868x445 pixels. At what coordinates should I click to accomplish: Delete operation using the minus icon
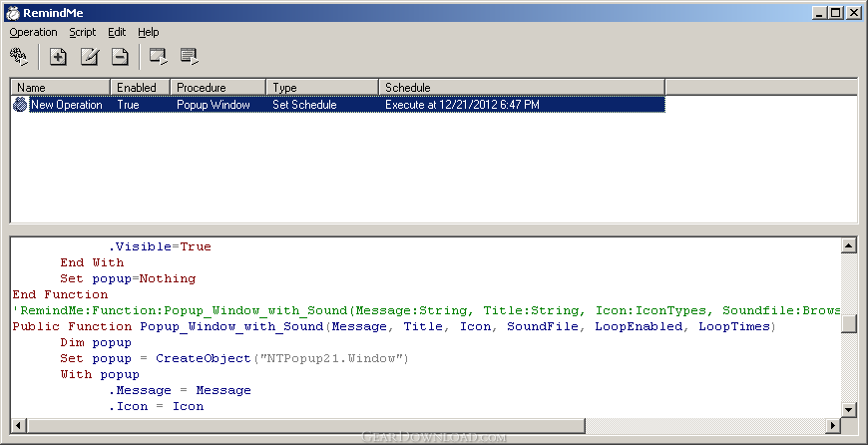click(x=120, y=57)
